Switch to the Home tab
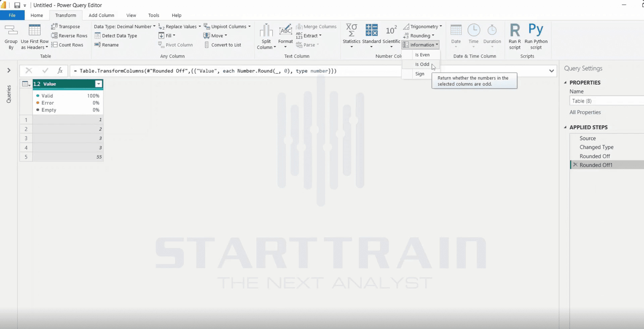 click(37, 15)
